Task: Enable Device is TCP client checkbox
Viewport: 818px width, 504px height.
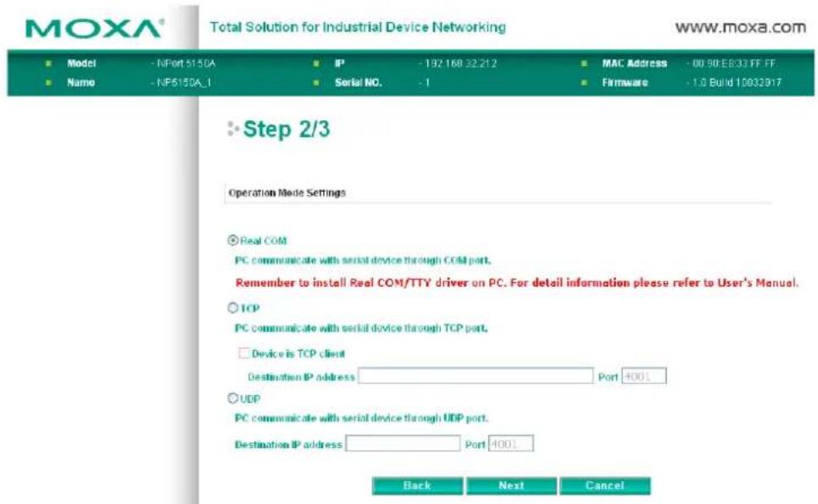Action: 243,353
